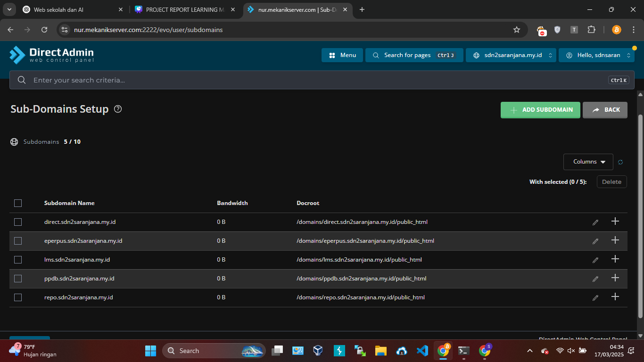644x362 pixels.
Task: Open the sdn2saranjana.my.id domain selector
Action: [x=511, y=55]
